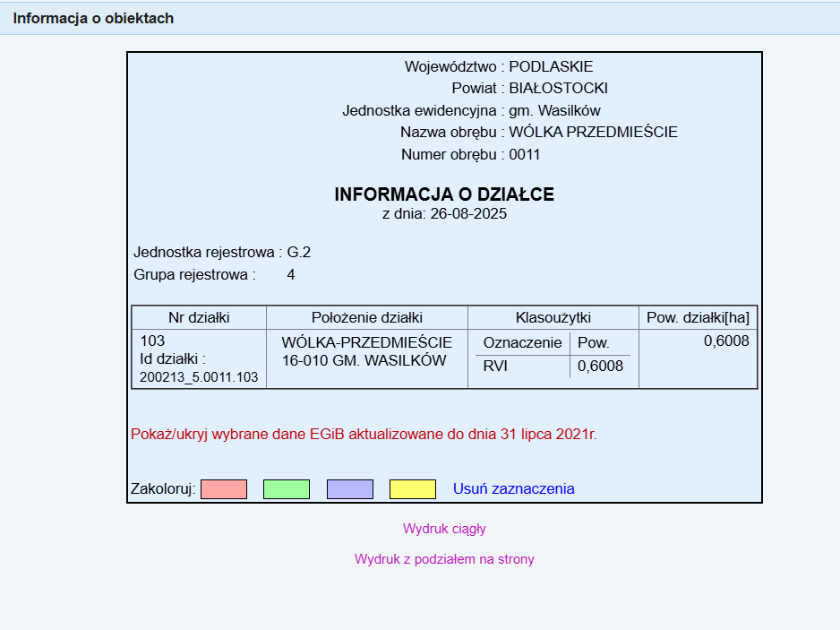Toggle 'Pokaż/ukryj wybrane dane EGiB' red link

[363, 435]
